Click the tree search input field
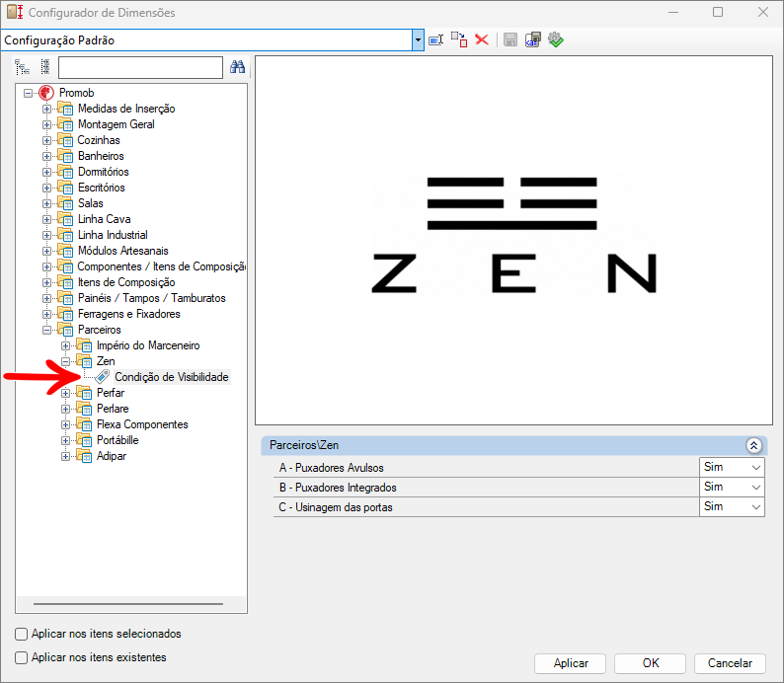 point(140,67)
